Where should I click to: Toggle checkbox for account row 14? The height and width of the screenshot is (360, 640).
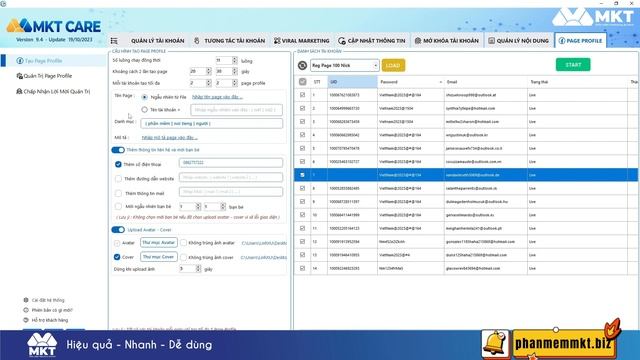(x=302, y=268)
